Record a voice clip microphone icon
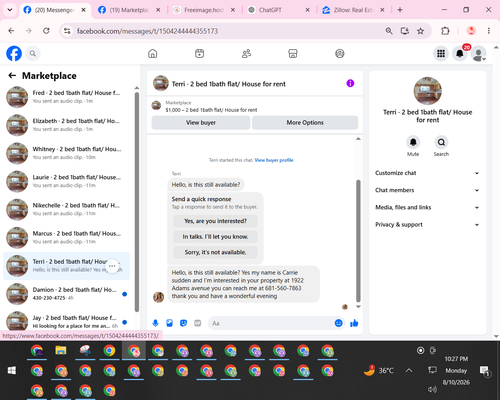The image size is (500, 400). point(155,323)
